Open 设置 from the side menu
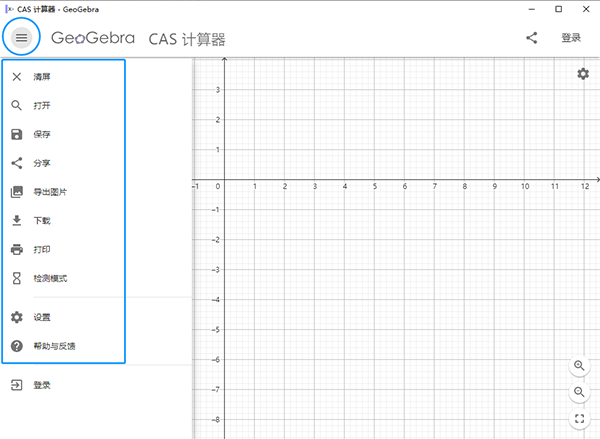Image resolution: width=600 pixels, height=439 pixels. pos(42,317)
